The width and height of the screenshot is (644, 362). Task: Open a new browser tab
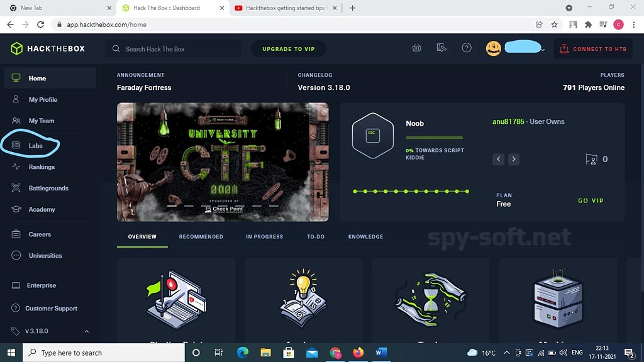[352, 8]
